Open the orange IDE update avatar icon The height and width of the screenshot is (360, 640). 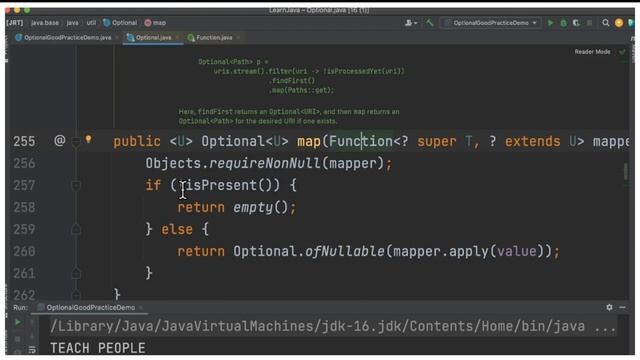(619, 23)
